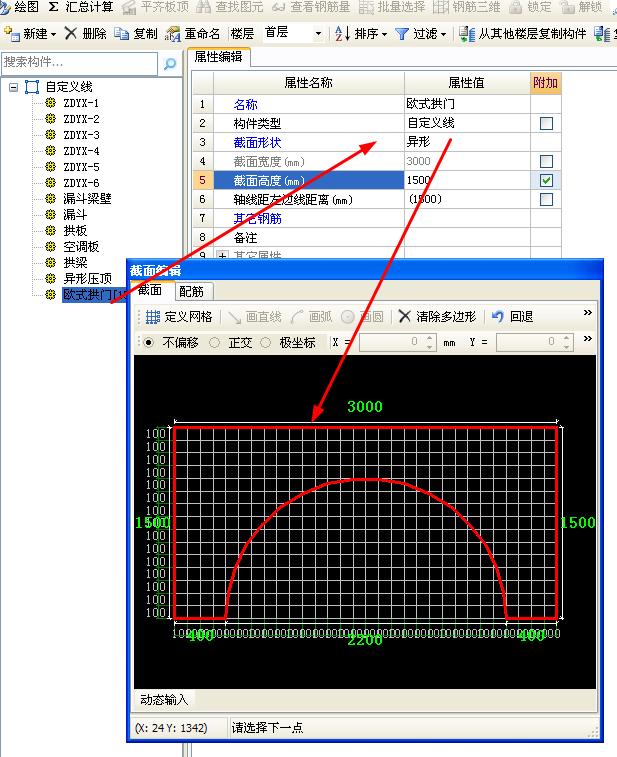This screenshot has height=757, width=617.
Task: Select ZDYX-5 in component tree
Action: click(81, 167)
